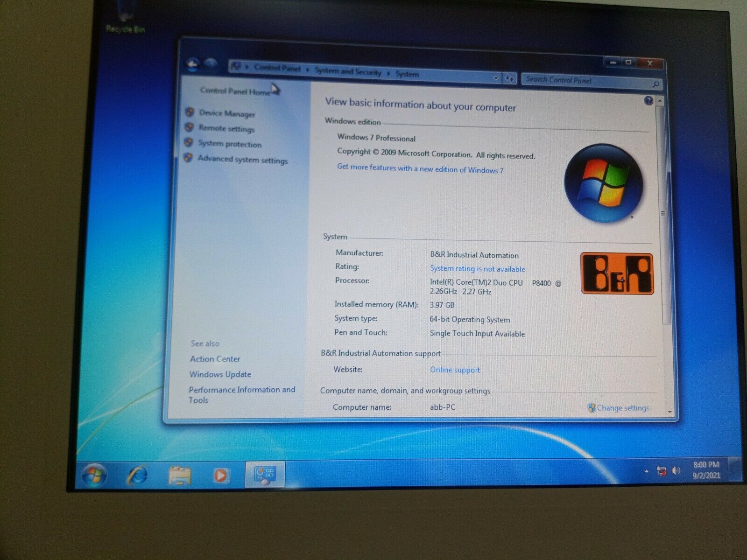Image resolution: width=747 pixels, height=560 pixels.
Task: Show hidden tray icons arrow
Action: 647,471
